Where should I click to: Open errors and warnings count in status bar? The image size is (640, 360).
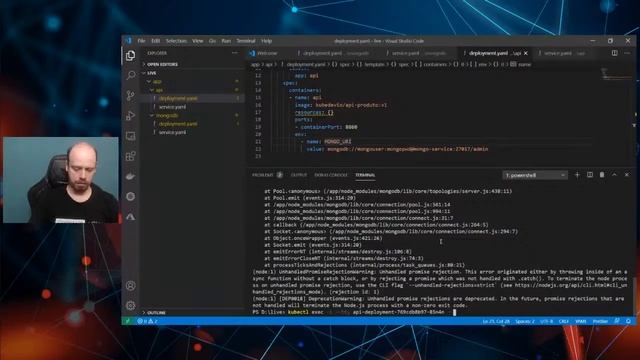click(x=147, y=321)
